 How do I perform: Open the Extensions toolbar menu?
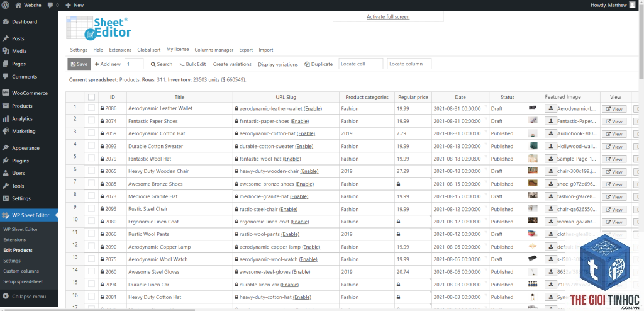click(120, 50)
